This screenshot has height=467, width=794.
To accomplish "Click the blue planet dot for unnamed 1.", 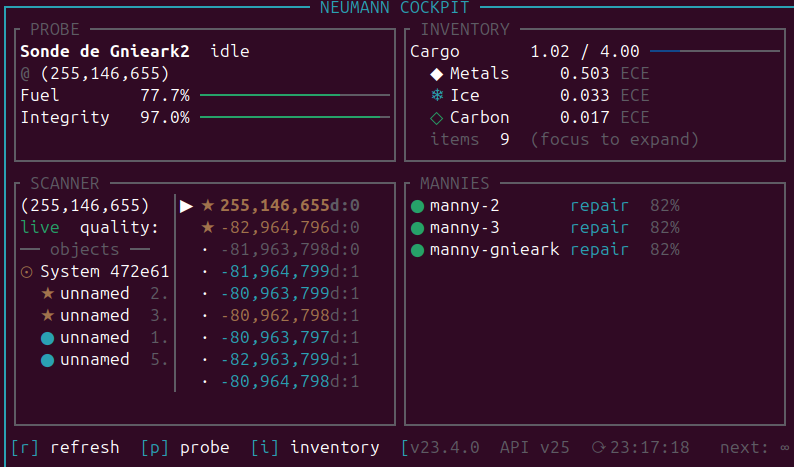I will [x=48, y=338].
